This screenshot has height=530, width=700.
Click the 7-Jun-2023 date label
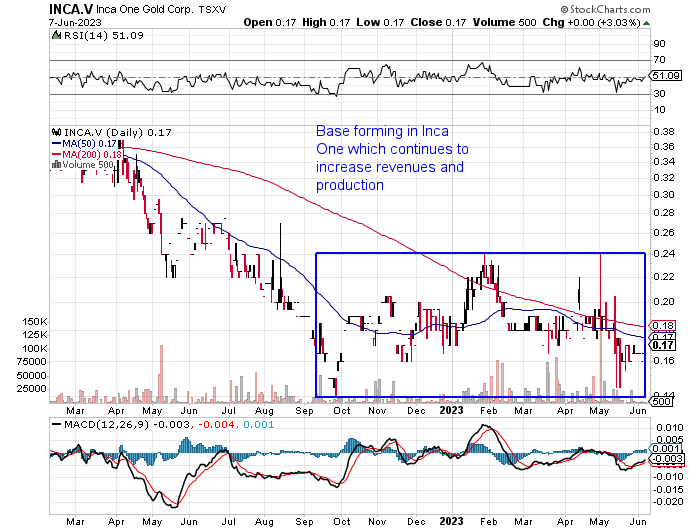75,22
